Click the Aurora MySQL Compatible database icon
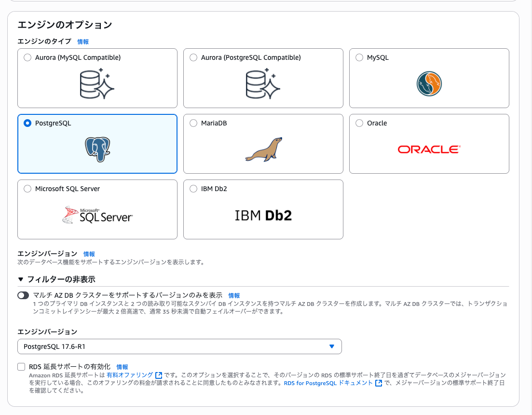Screen dimensions: 532x415 tap(97, 84)
